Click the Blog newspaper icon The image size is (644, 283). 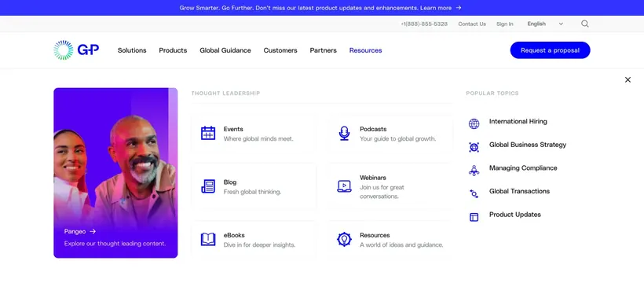pyautogui.click(x=208, y=186)
